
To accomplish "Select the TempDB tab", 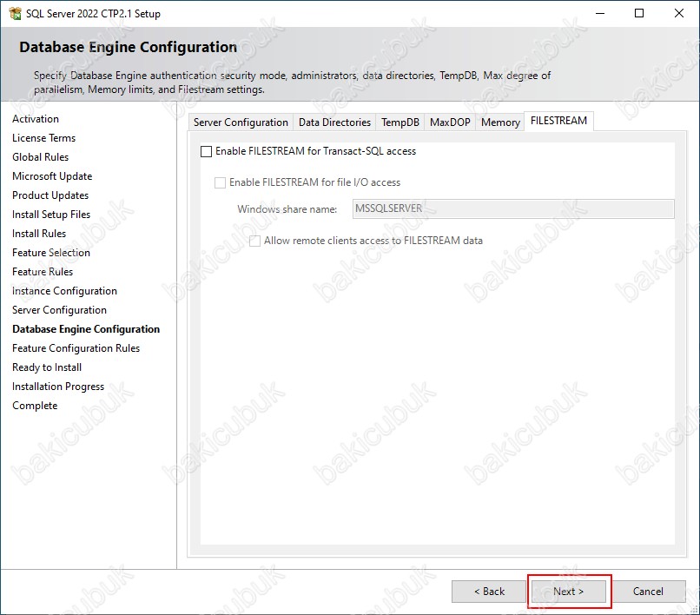I will [400, 122].
